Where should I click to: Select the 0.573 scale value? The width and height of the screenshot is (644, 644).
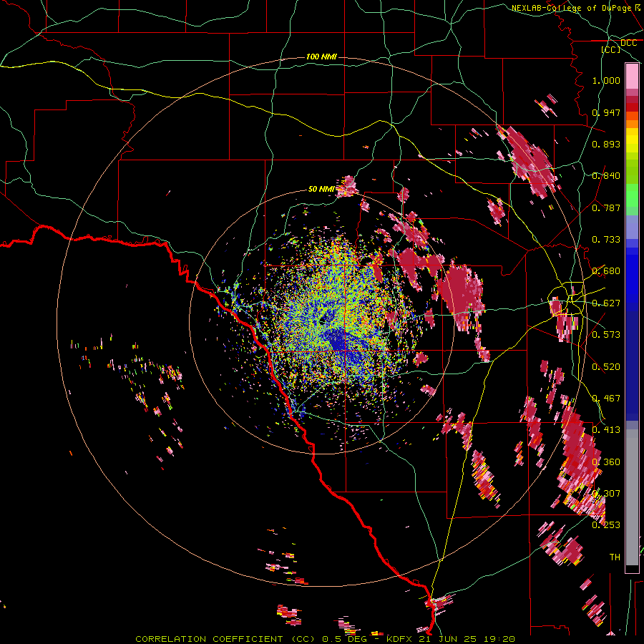(x=606, y=335)
